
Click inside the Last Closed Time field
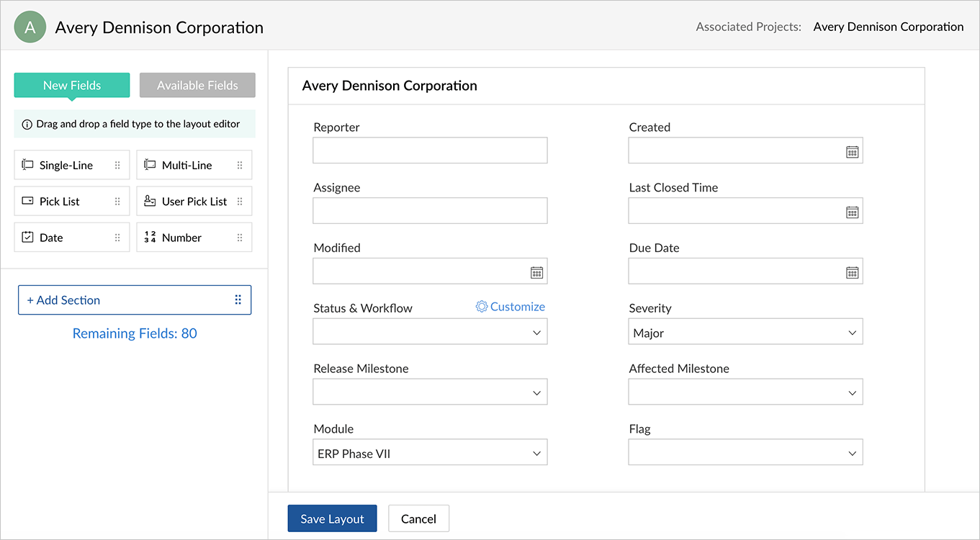point(745,211)
